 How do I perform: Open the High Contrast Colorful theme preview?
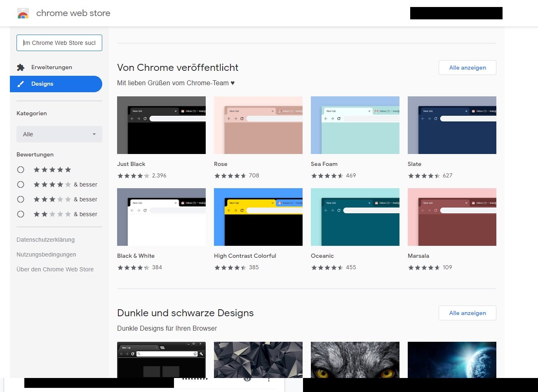(x=258, y=217)
